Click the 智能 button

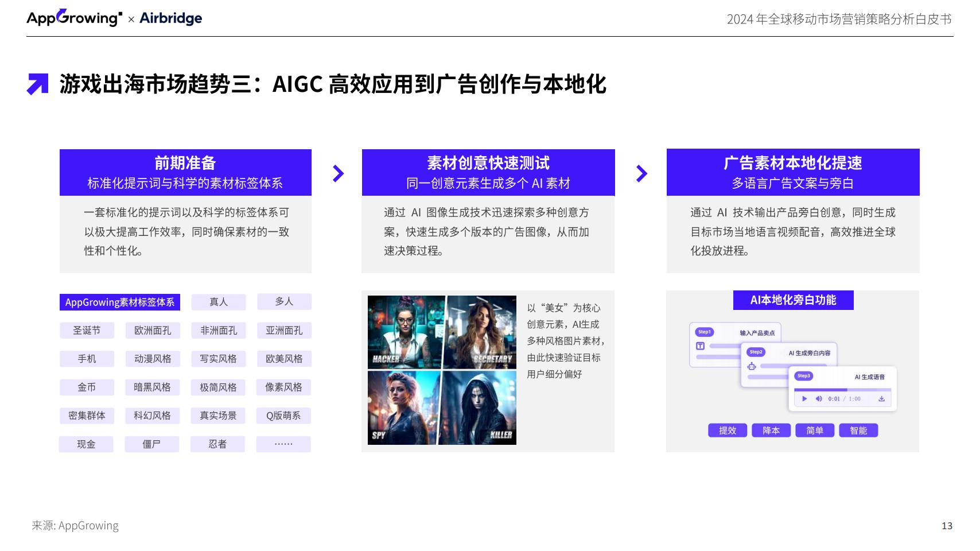(858, 430)
